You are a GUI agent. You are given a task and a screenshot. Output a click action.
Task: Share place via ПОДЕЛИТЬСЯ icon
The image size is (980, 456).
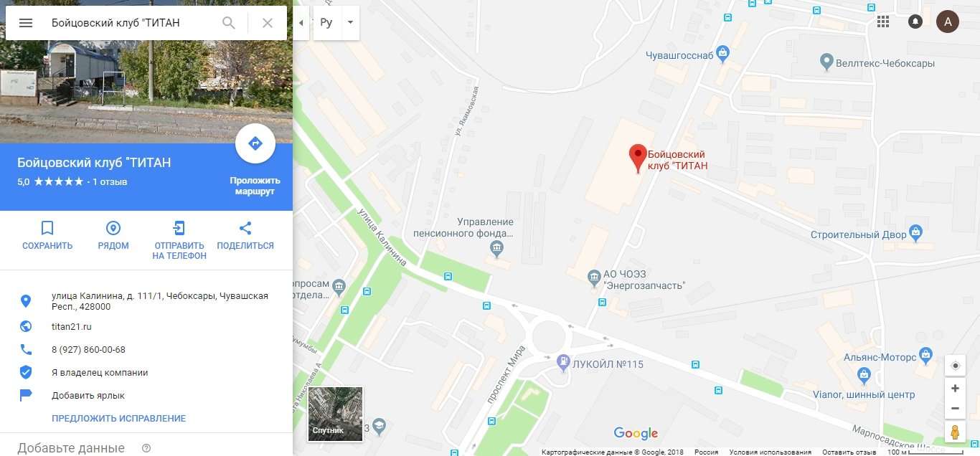point(245,235)
